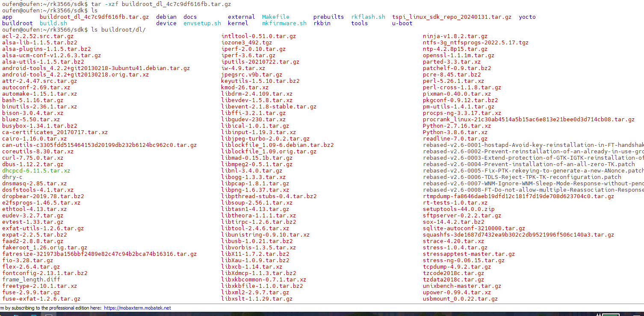Screen dimensions: 644x316
Task: Click the 'mkfirmware.sh' entry
Action: tap(284, 23)
